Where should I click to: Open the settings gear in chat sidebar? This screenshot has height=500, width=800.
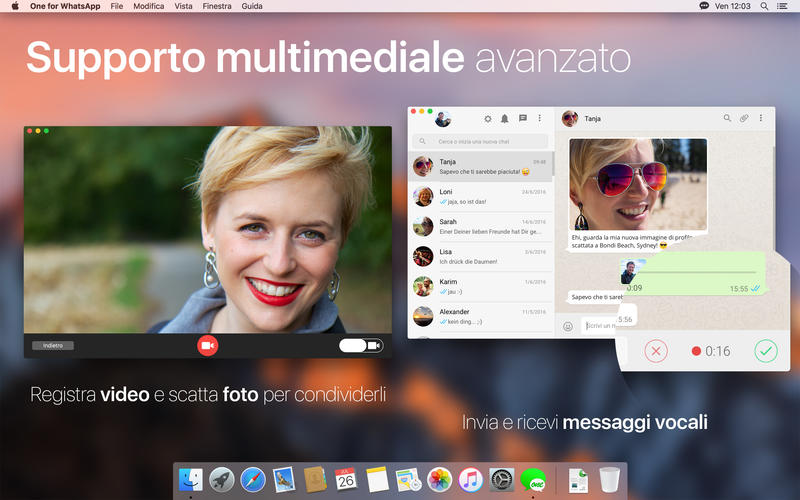[x=488, y=118]
